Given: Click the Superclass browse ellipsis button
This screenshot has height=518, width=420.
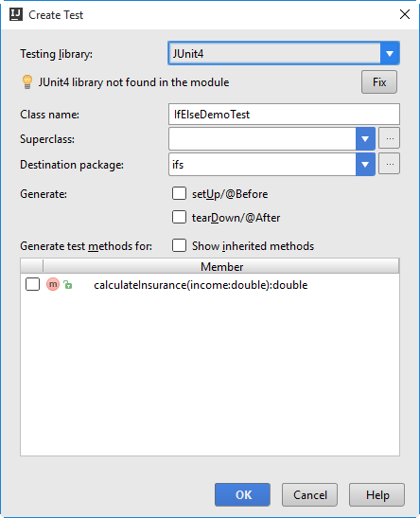Looking at the screenshot, I should pos(390,138).
